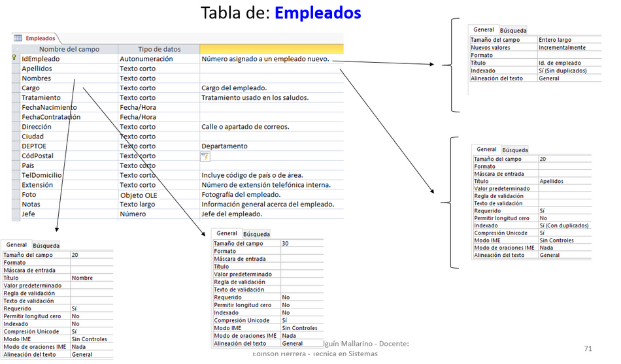Image resolution: width=621 pixels, height=364 pixels.
Task: Click the "Tipo de datos" column header
Action: [159, 49]
